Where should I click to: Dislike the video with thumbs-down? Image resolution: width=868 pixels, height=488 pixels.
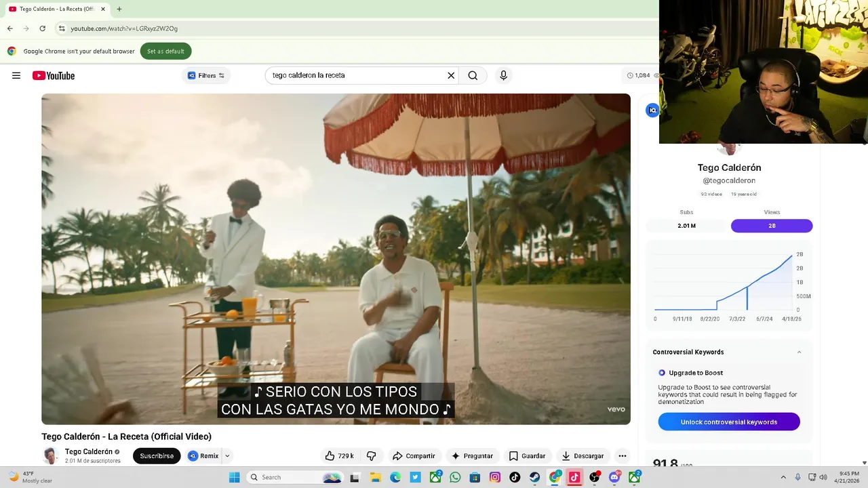coord(371,456)
